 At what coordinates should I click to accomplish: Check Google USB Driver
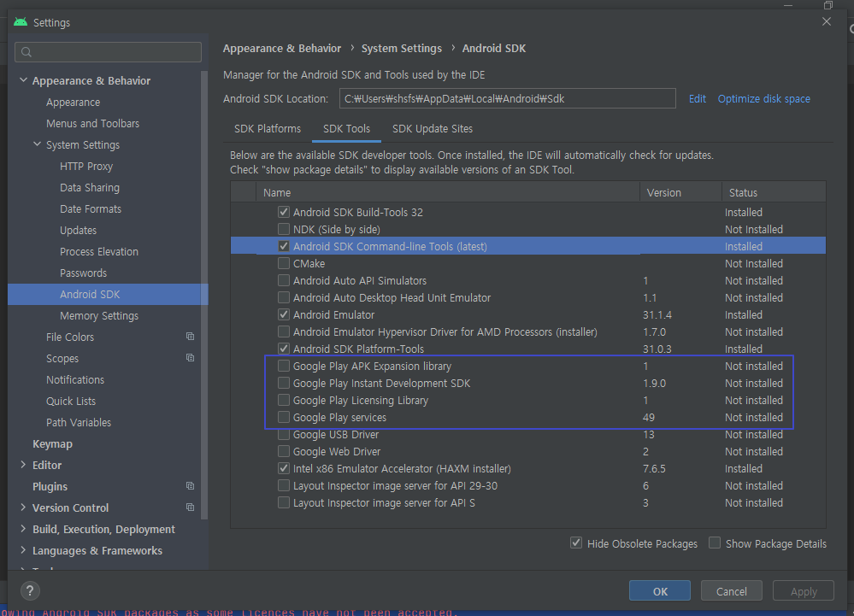(x=283, y=434)
